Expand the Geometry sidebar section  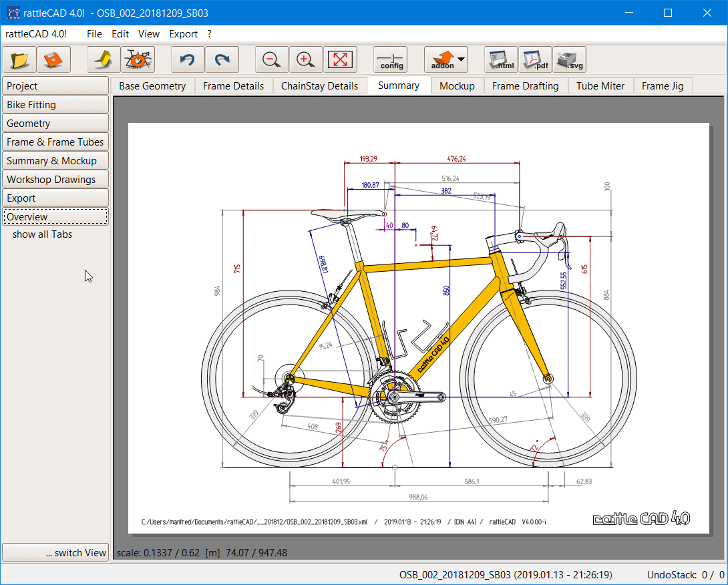coord(55,124)
